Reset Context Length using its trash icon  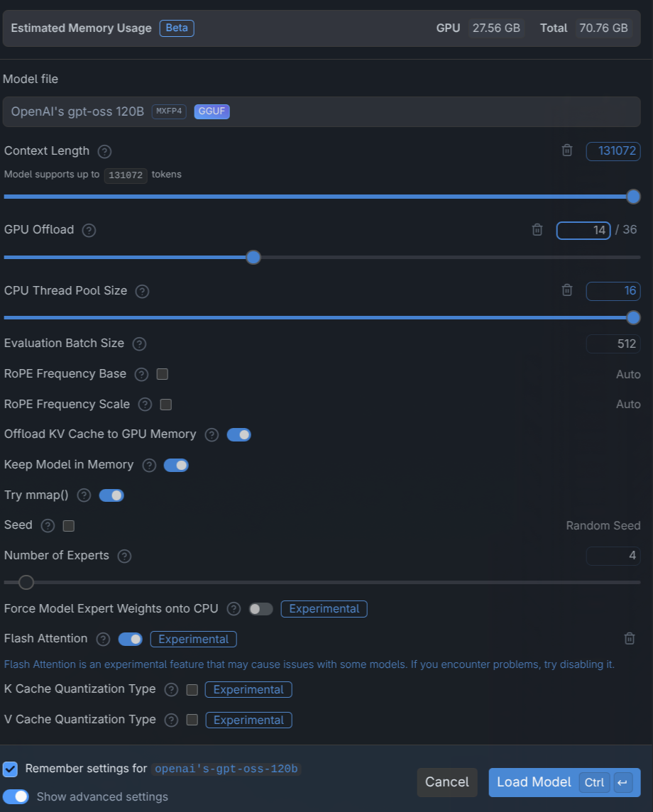pos(566,150)
